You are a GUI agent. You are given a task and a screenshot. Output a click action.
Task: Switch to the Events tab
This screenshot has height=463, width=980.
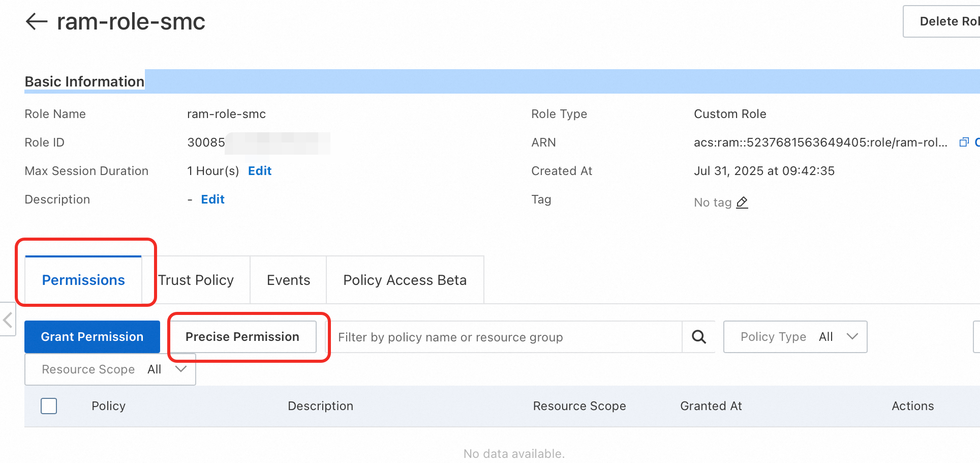point(288,280)
